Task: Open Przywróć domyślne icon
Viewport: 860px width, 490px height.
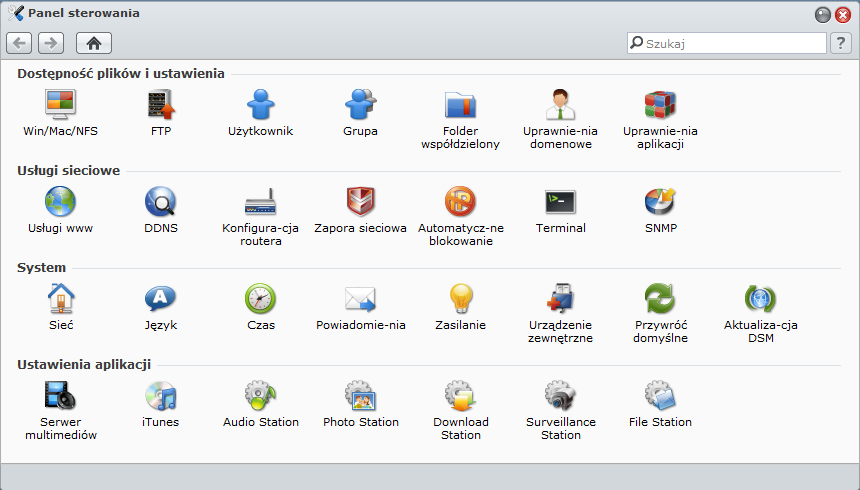Action: click(660, 298)
